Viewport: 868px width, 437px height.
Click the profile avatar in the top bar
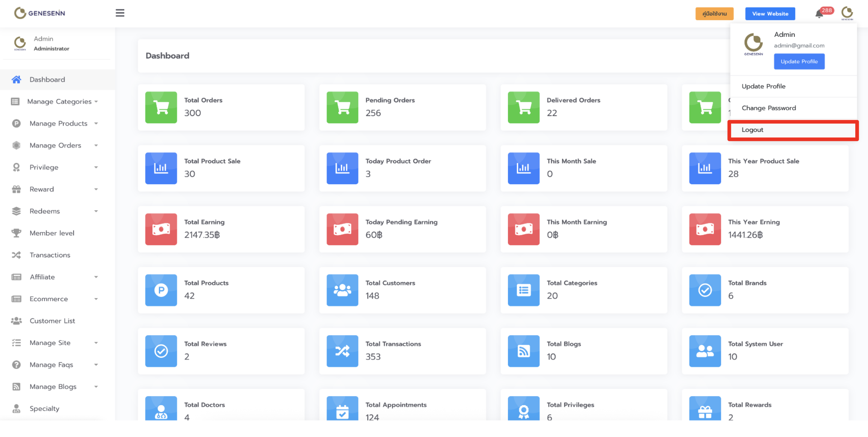(847, 13)
